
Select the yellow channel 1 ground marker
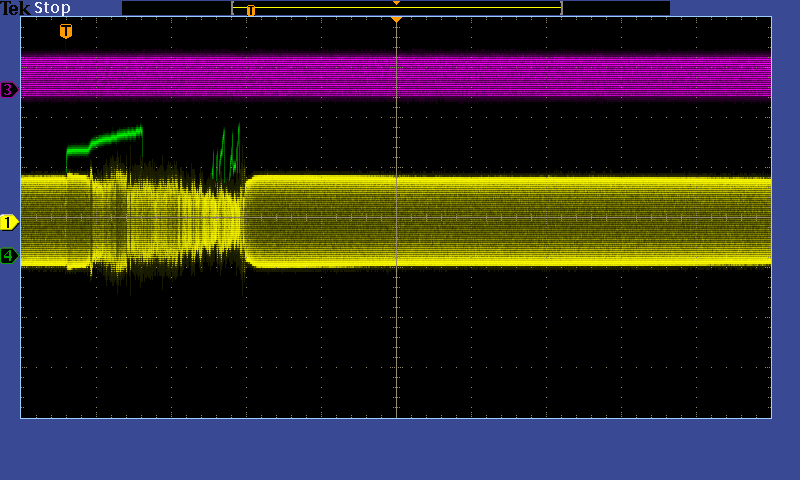pyautogui.click(x=9, y=222)
